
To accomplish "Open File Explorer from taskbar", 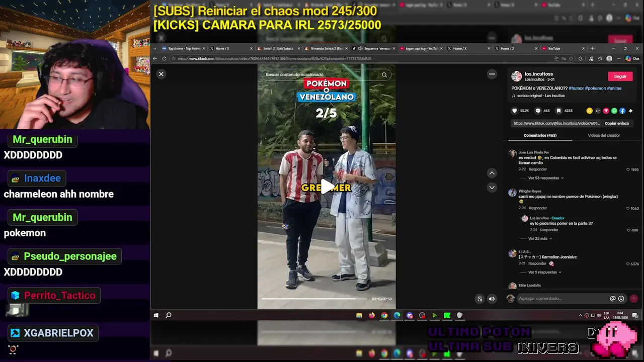I will pyautogui.click(x=359, y=315).
